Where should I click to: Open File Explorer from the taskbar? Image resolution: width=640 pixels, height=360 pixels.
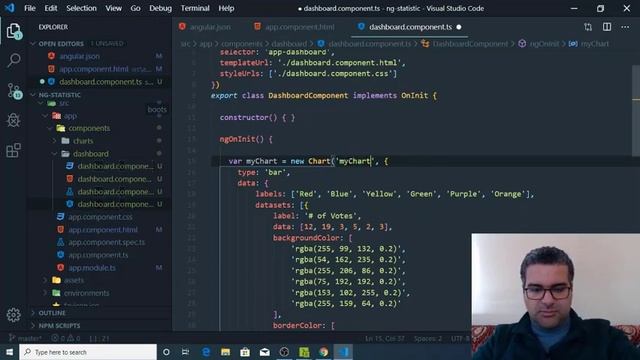pos(225,352)
